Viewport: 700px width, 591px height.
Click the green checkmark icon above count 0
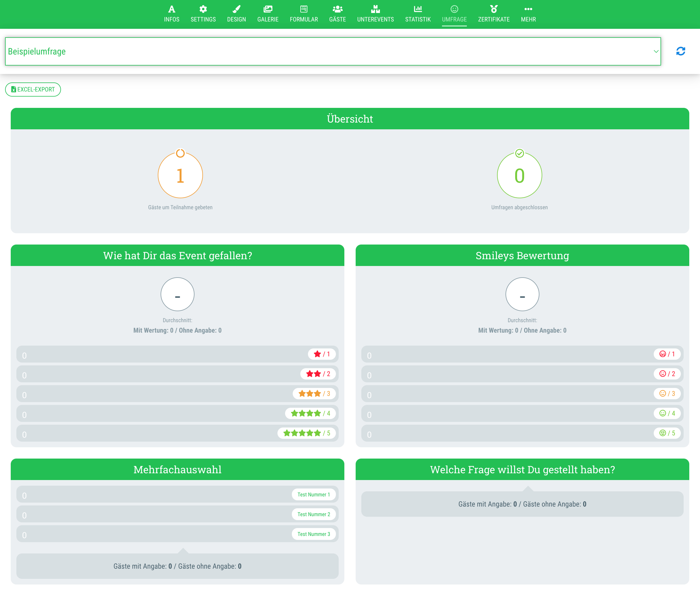(519, 153)
